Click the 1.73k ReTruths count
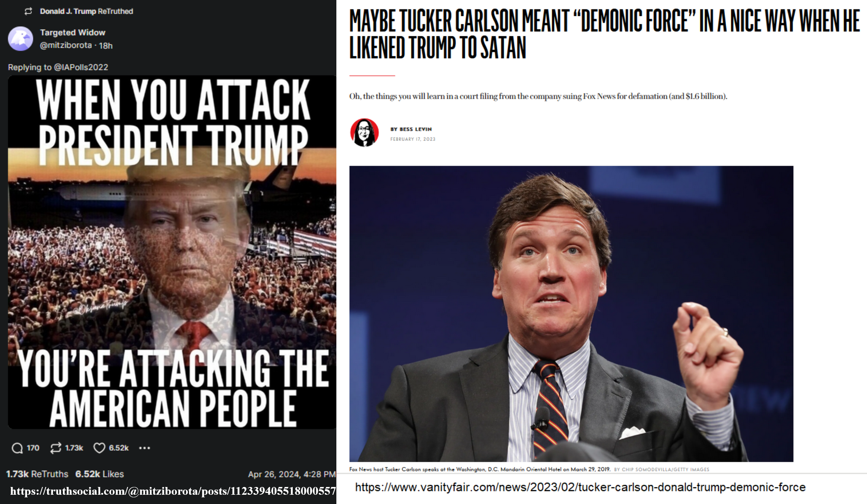 point(37,474)
